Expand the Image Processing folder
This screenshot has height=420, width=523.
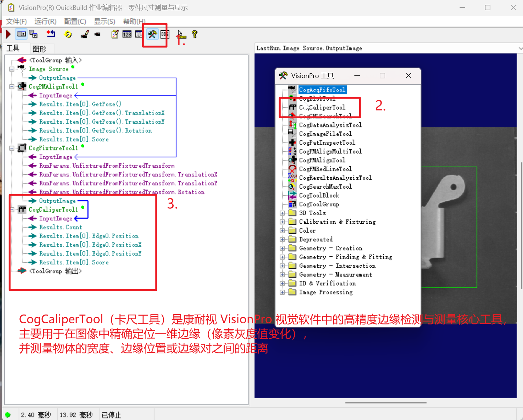pyautogui.click(x=282, y=292)
